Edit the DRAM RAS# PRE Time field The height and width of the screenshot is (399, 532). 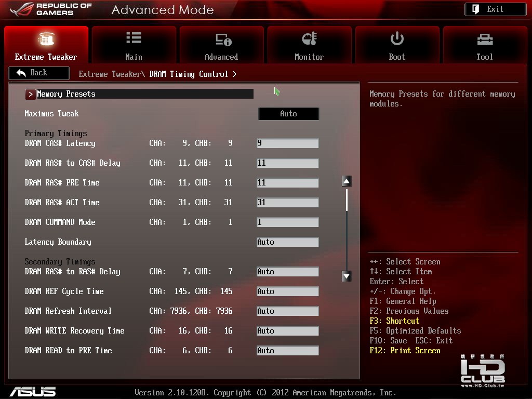tap(288, 182)
